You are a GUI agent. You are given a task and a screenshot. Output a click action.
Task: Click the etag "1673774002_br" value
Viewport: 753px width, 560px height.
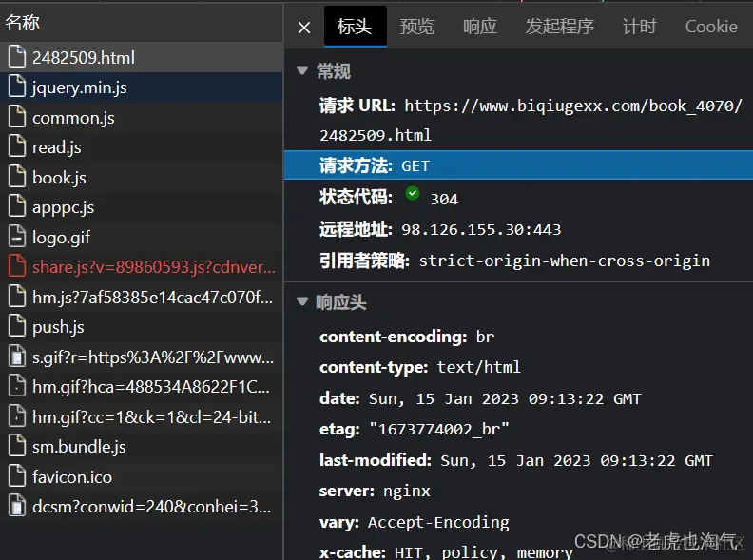439,429
